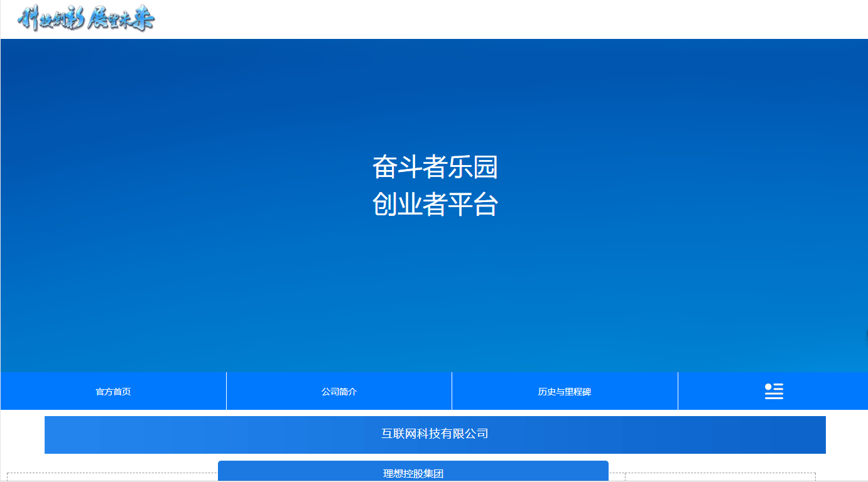
Task: Click divider between 官方首页 and 公司简介
Action: [x=226, y=391]
